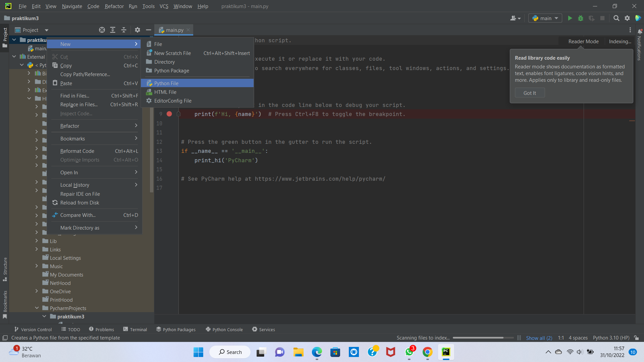644x362 pixels.
Task: Expand the OneDrive folder in Project tree
Action: click(37, 291)
